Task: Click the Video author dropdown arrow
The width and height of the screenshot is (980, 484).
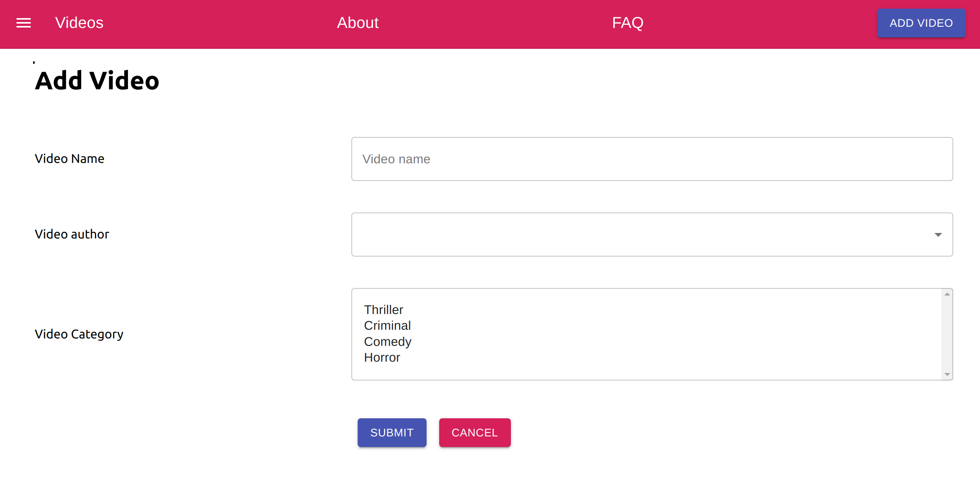Action: (938, 235)
